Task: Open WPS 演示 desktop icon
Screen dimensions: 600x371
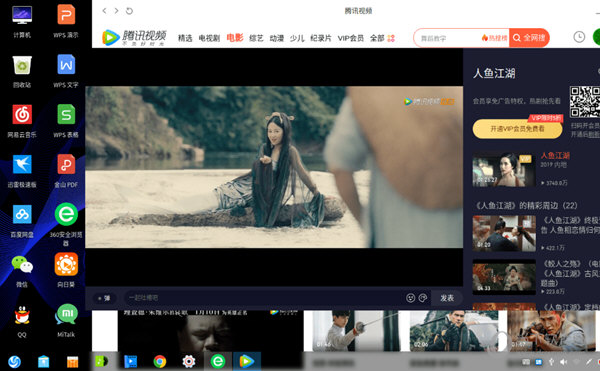Action: (x=66, y=21)
